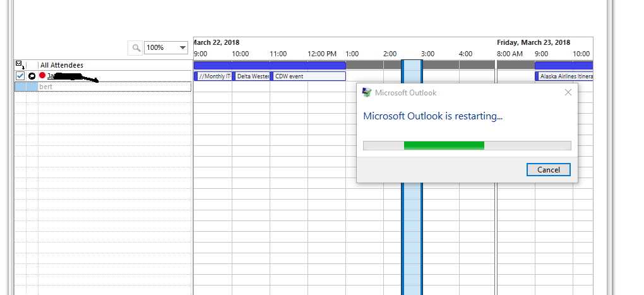Click the 'Microsoft Outlook is restarting...' message
This screenshot has height=295, width=644.
(433, 116)
